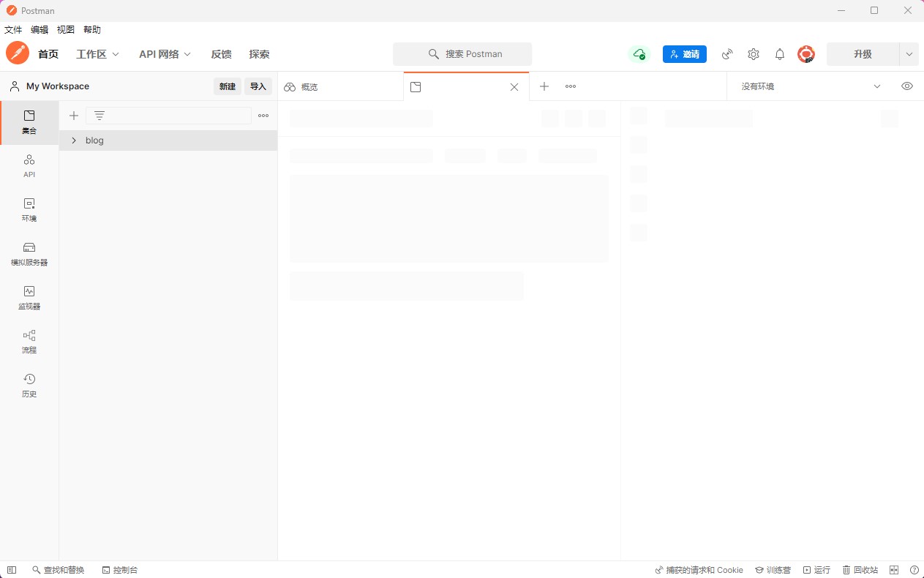Open the 模拟服务器 mock servers panel
Screen dimensions: 924x578
coord(29,254)
